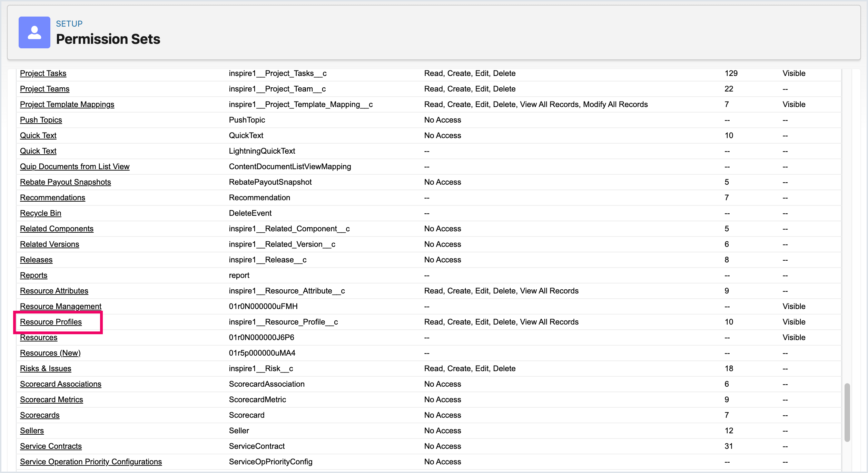Open the Related Versions link
Screen dimensions: 868x473
point(49,244)
